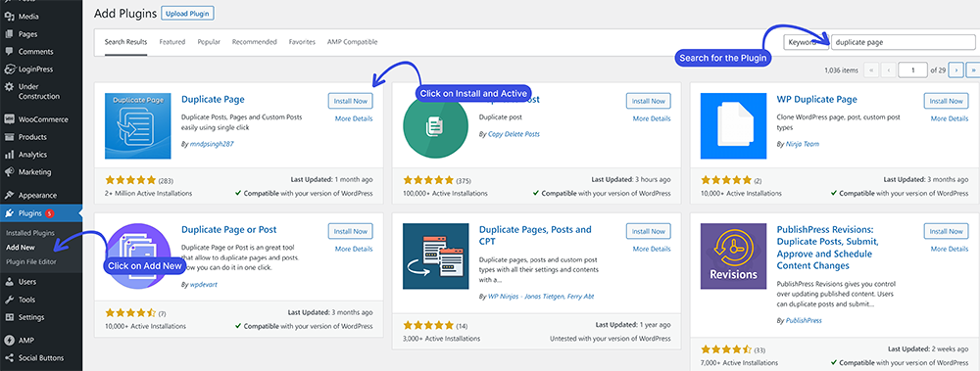Open author Ninja Team link
Image resolution: width=980 pixels, height=371 pixels.
(x=803, y=144)
